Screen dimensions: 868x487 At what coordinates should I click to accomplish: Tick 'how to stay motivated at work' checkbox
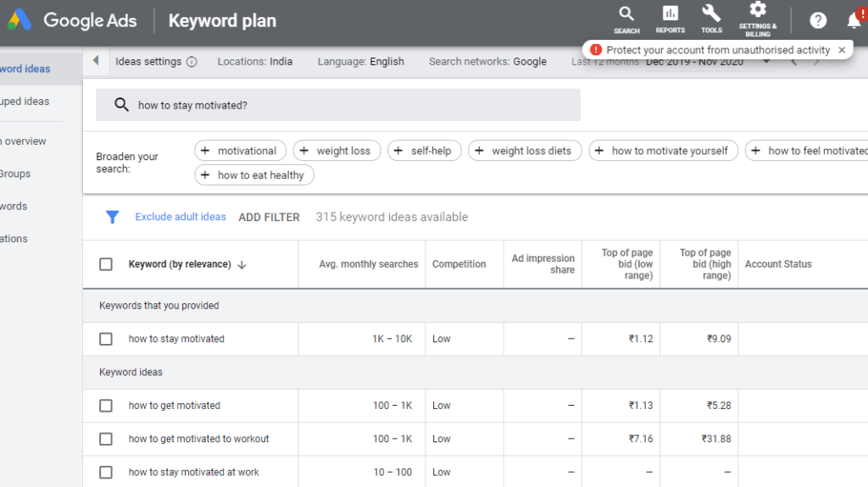pyautogui.click(x=106, y=472)
